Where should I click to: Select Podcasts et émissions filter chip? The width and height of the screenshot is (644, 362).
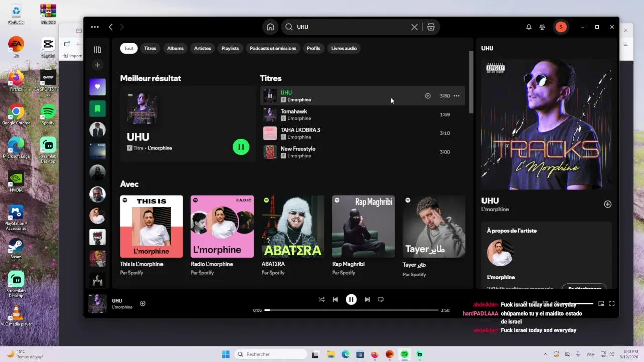273,48
